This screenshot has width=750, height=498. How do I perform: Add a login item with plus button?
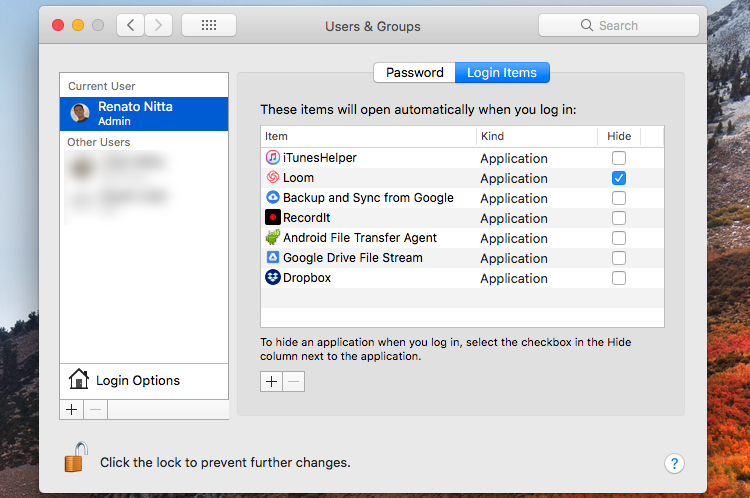[271, 382]
